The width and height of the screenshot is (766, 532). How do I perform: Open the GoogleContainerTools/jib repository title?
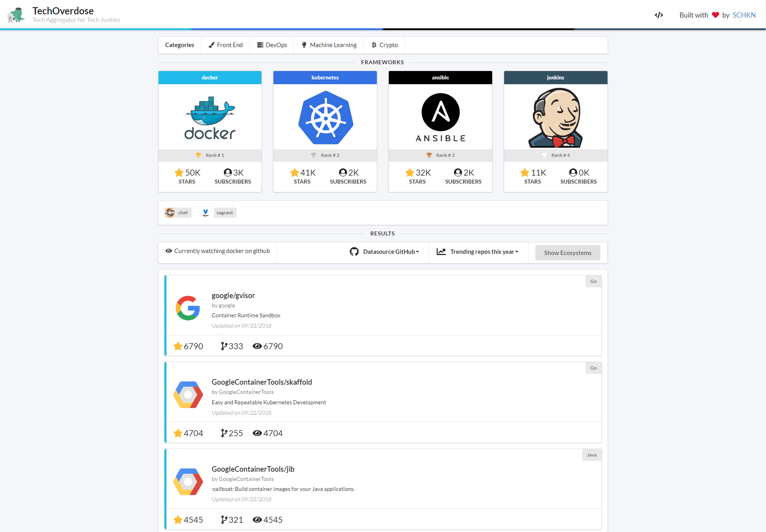(x=253, y=469)
